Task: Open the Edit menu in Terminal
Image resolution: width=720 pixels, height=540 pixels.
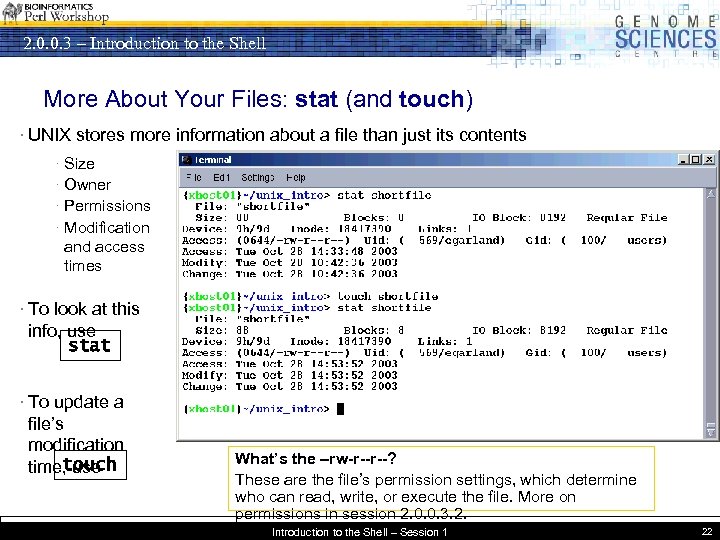Action: 221,178
